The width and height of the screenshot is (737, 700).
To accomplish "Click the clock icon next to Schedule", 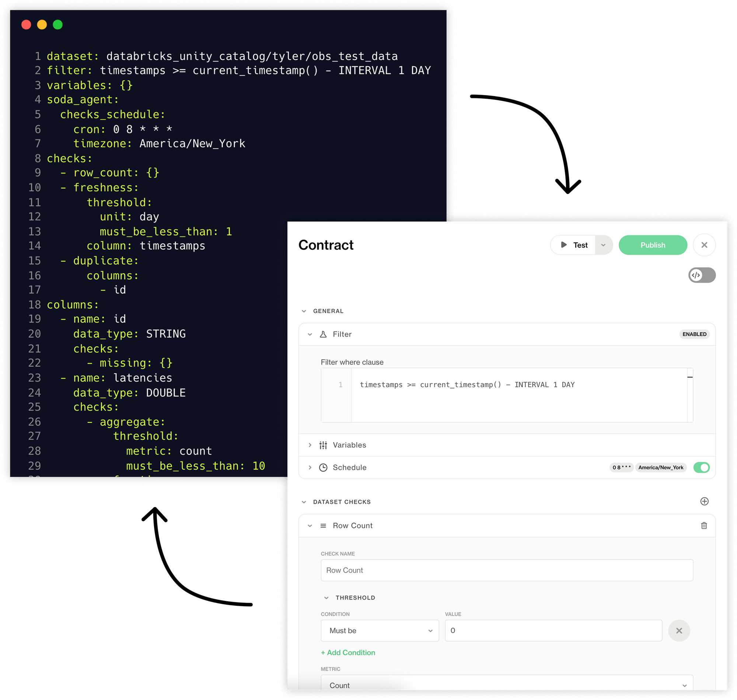I will coord(322,467).
